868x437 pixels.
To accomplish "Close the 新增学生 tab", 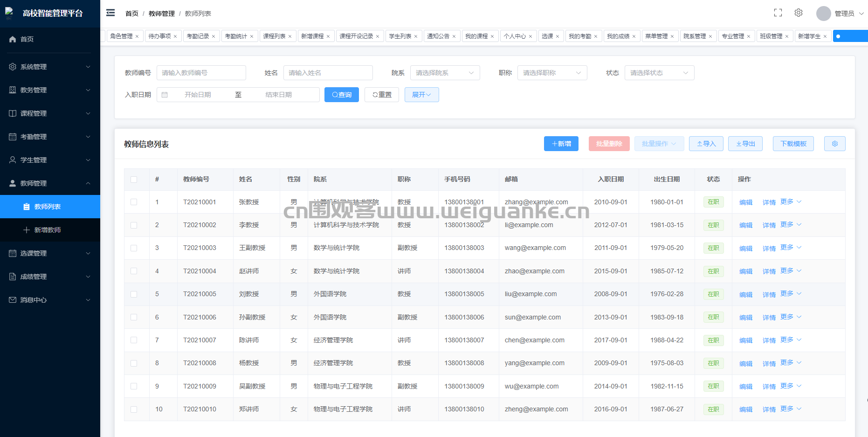I will click(x=825, y=36).
